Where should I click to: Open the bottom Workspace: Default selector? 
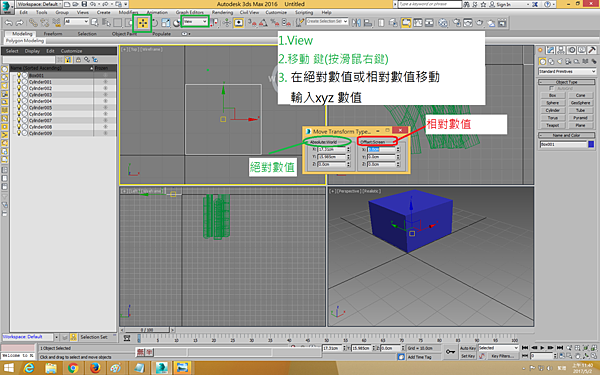point(30,337)
